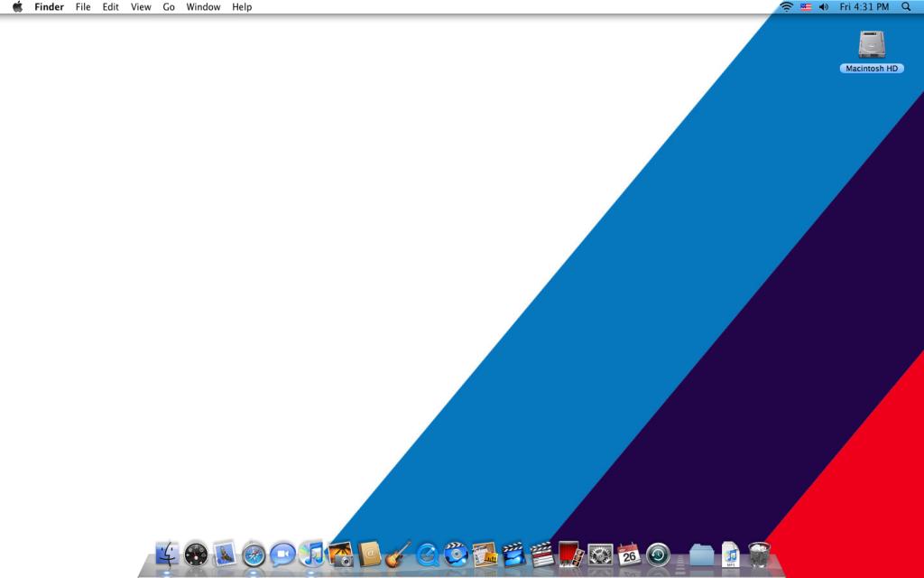924x578 pixels.
Task: Open the Trash in the Dock
Action: (759, 554)
